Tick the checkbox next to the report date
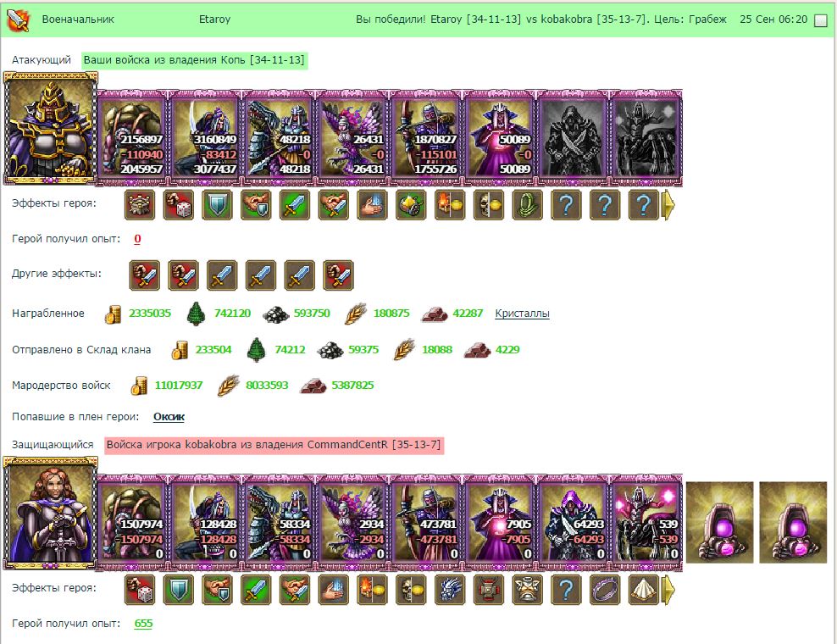Viewport: 837px width, 644px height. pos(820,20)
